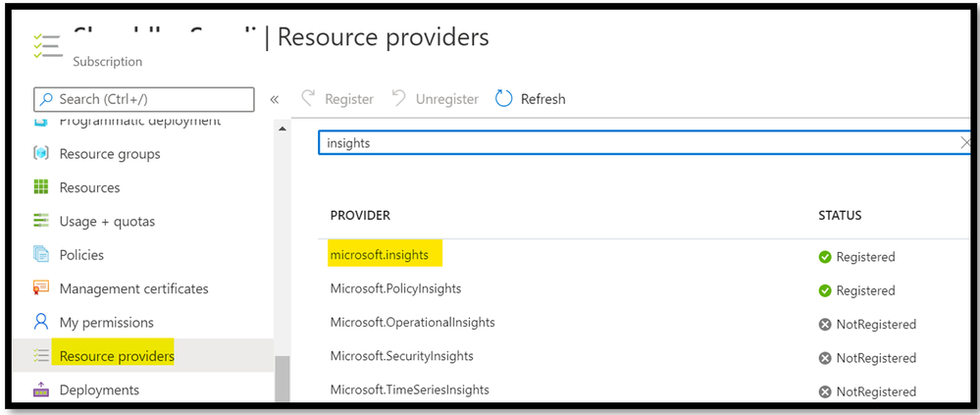Clear the insights filter with X

tap(965, 143)
